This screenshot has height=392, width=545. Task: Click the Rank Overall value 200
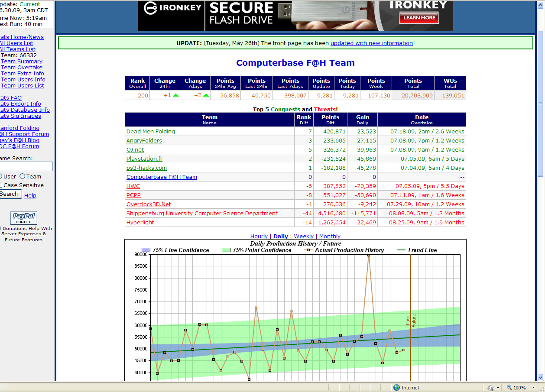138,96
